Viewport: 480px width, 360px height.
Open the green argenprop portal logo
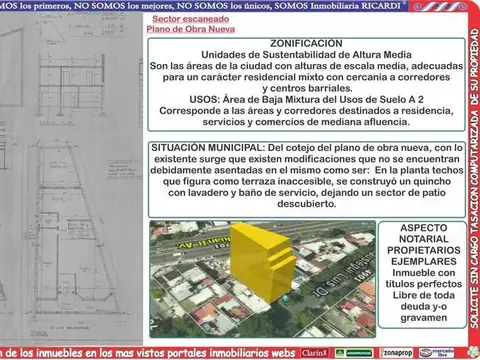[x=354, y=353]
